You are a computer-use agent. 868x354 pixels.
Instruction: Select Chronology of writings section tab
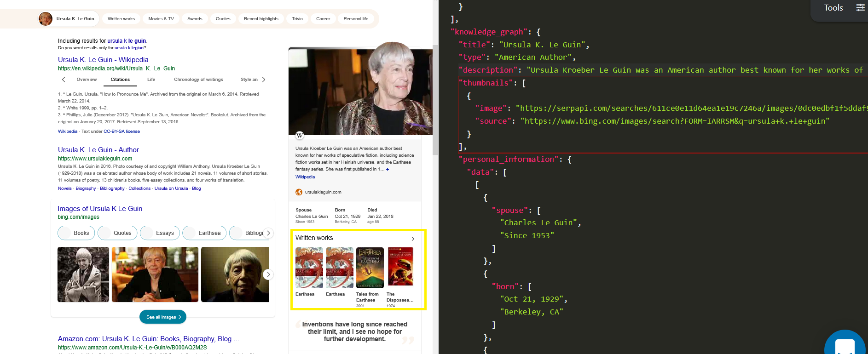click(x=198, y=80)
